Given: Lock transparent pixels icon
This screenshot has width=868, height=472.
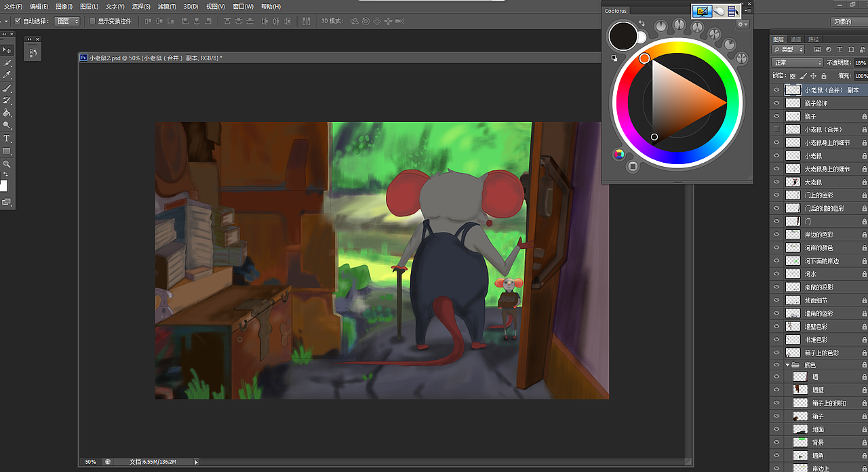Looking at the screenshot, I should pos(793,76).
